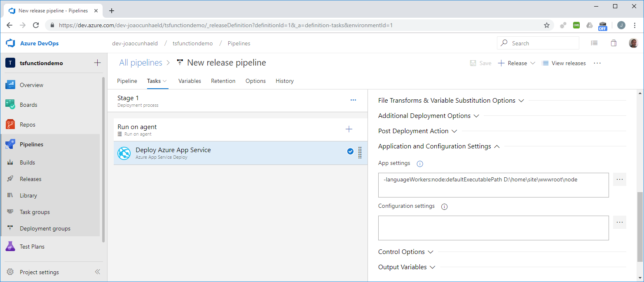Open the Release dropdown chevron
Image resolution: width=644 pixels, height=282 pixels.
point(532,63)
